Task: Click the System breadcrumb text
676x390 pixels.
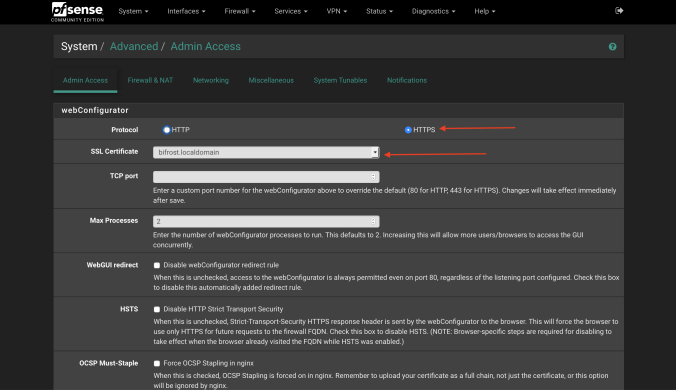Action: (x=79, y=47)
